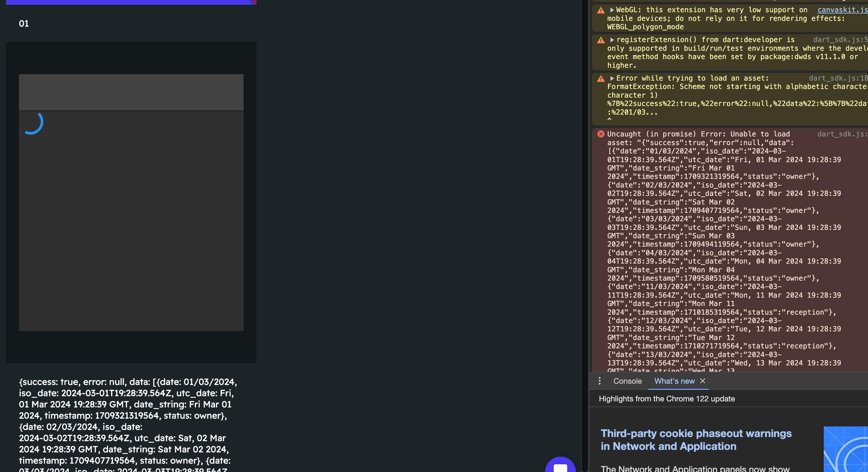The height and width of the screenshot is (472, 868).
Task: Click the registerExtension warning triangle icon
Action: pos(601,40)
